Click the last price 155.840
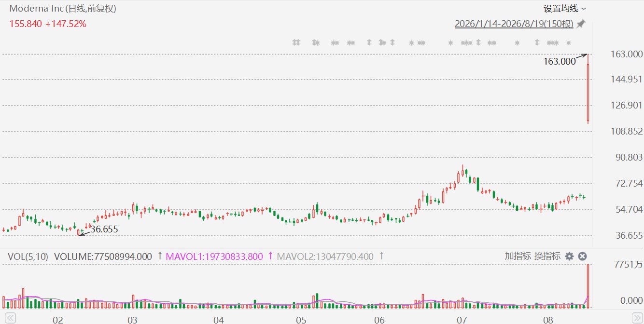 pos(26,24)
